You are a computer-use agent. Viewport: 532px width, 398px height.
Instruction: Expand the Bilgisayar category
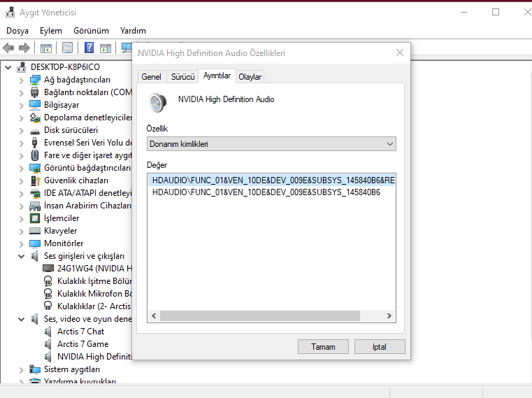pos(22,106)
